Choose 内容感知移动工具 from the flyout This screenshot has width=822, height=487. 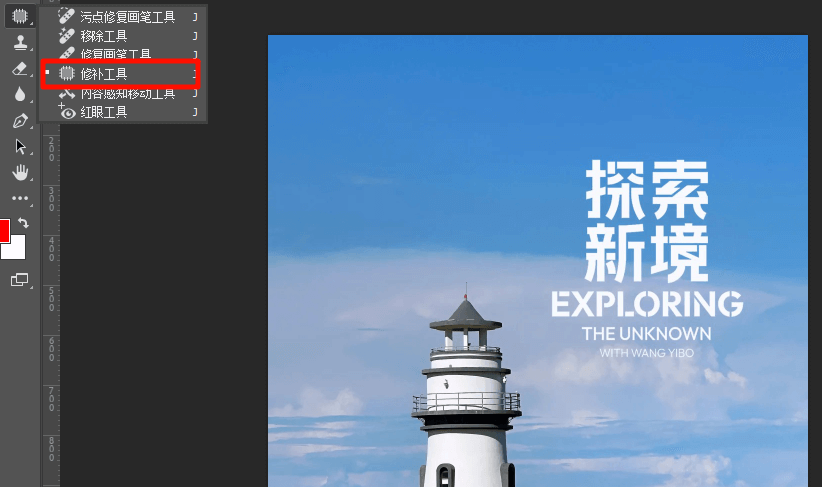pos(124,94)
